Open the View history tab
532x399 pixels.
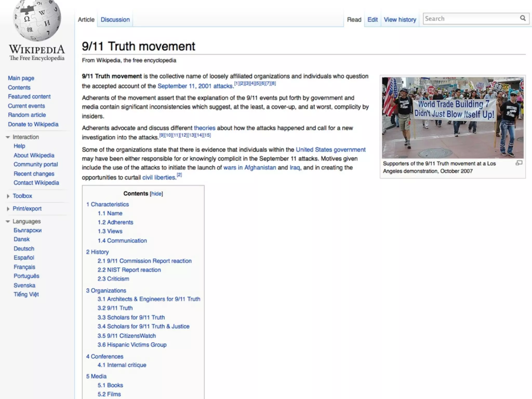coord(400,20)
